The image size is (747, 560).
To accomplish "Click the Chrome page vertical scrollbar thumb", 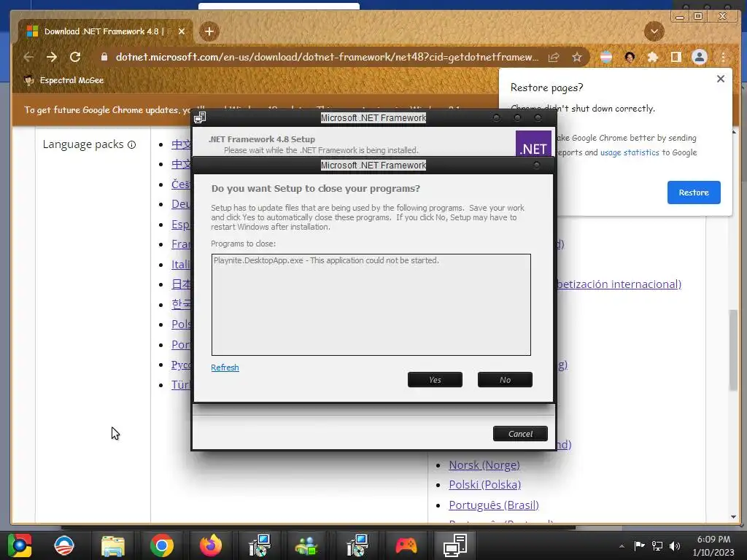I will (733, 350).
